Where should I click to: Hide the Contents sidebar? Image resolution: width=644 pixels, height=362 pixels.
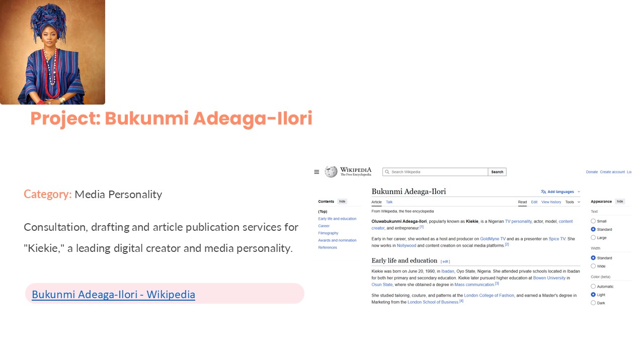point(342,202)
